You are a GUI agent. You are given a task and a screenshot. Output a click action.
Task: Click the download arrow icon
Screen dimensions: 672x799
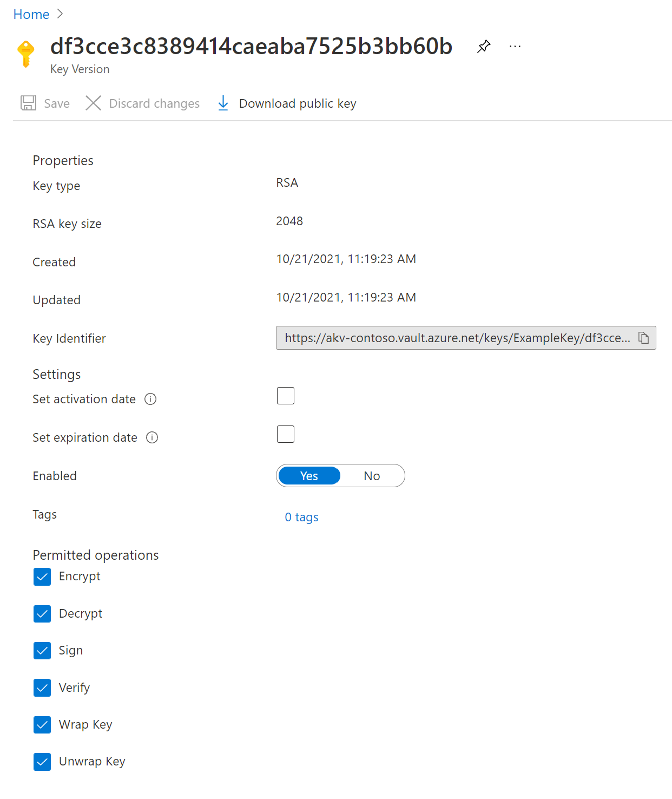(223, 103)
